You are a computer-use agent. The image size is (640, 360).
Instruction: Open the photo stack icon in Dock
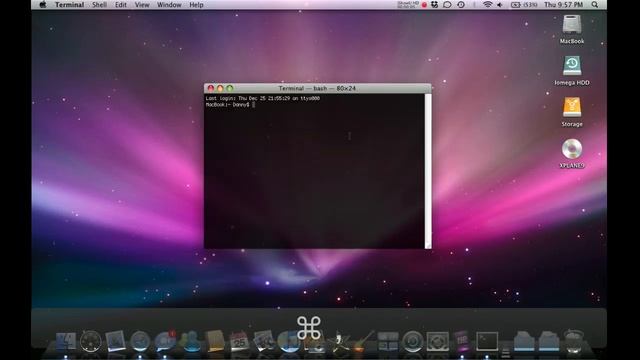264,341
